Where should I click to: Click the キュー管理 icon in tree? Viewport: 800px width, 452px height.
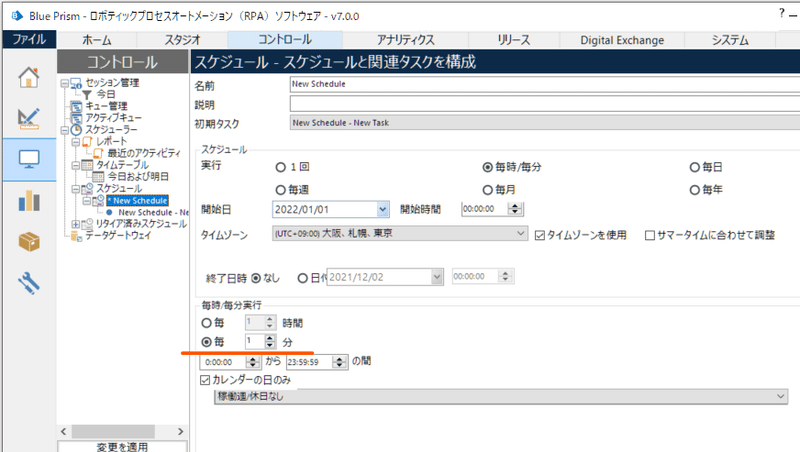pos(77,107)
